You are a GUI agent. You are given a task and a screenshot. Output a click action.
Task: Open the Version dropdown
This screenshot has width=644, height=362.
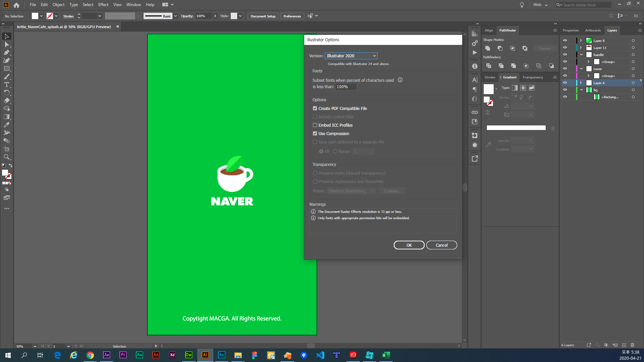[x=351, y=56]
